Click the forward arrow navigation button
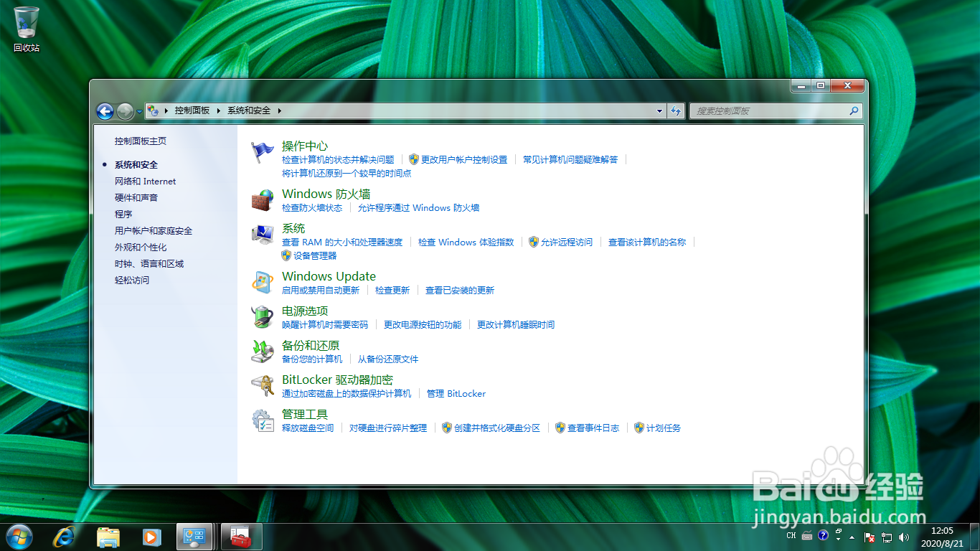The height and width of the screenshot is (551, 980). pyautogui.click(x=125, y=111)
